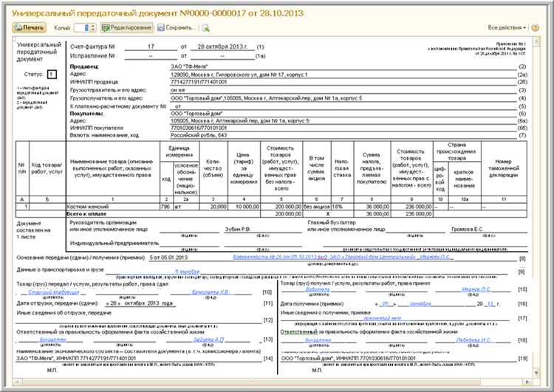
Task: Toggle Редактирование editing mode
Action: pyautogui.click(x=126, y=27)
